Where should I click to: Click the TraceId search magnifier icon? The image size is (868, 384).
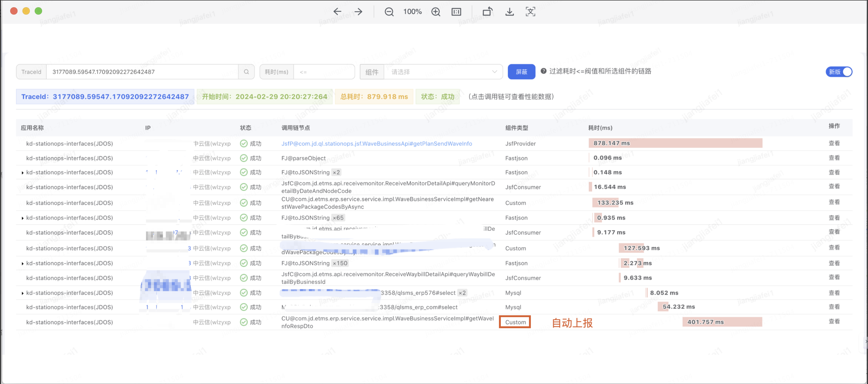[246, 72]
